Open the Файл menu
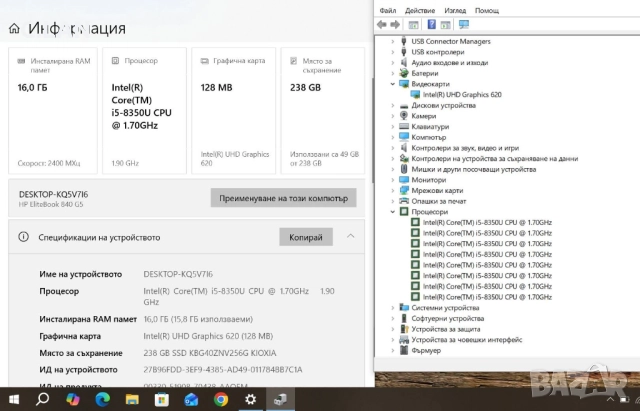Screen dimensions: 640x411 coord(388,10)
